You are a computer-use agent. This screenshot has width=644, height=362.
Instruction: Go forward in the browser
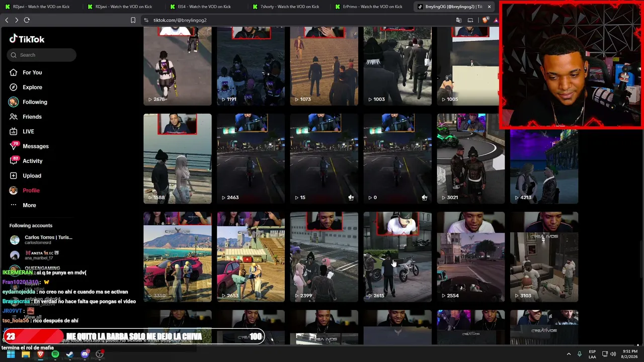coord(17,20)
